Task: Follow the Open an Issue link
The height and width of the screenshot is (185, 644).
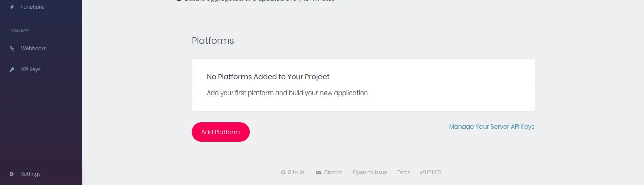Action: pyautogui.click(x=370, y=173)
